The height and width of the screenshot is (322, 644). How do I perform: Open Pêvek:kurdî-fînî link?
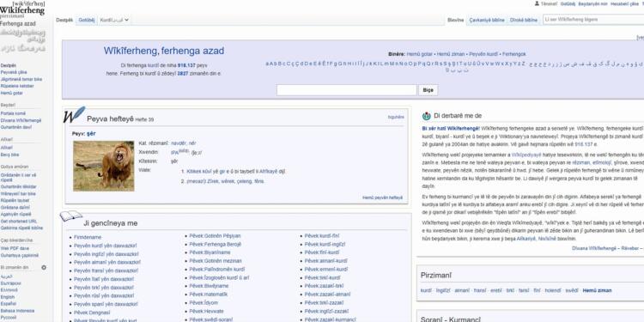[322, 236]
